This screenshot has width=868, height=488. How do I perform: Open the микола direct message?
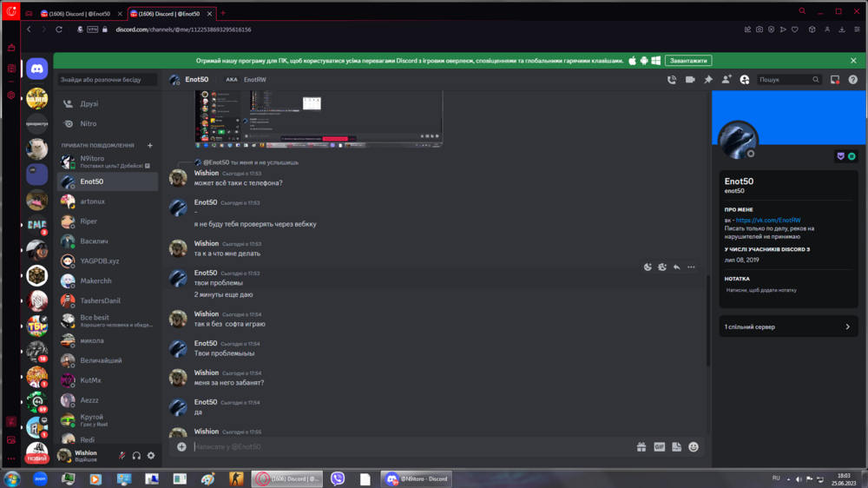click(x=108, y=340)
